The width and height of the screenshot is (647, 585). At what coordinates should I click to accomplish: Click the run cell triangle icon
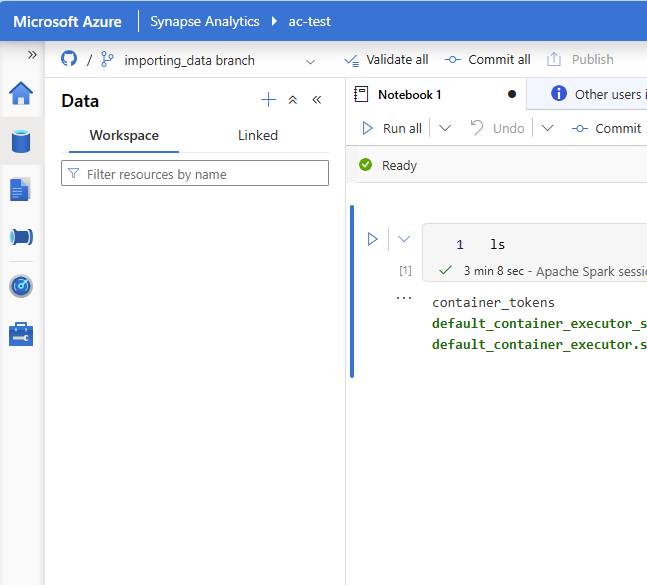[372, 239]
